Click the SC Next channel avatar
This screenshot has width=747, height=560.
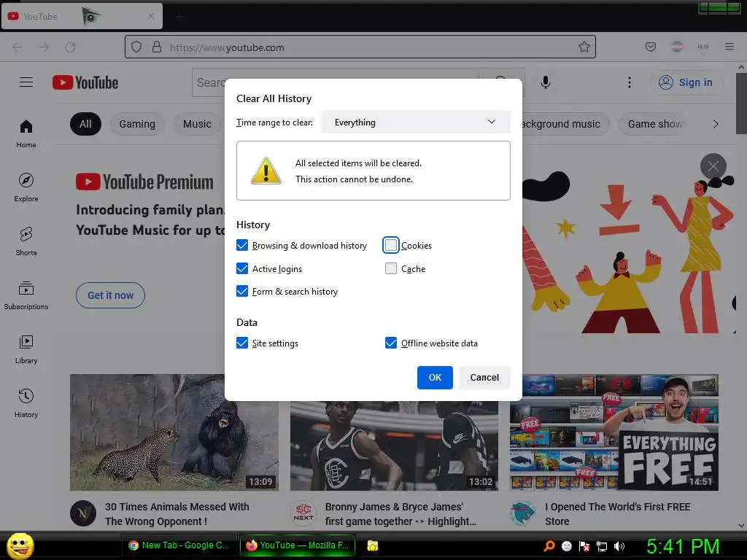coord(303,513)
